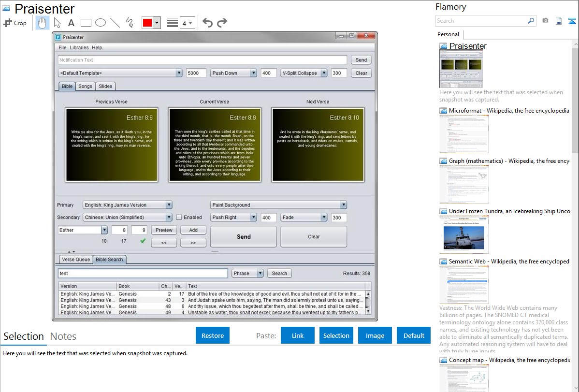Click the blue screen icon in Flamory header

572,21
